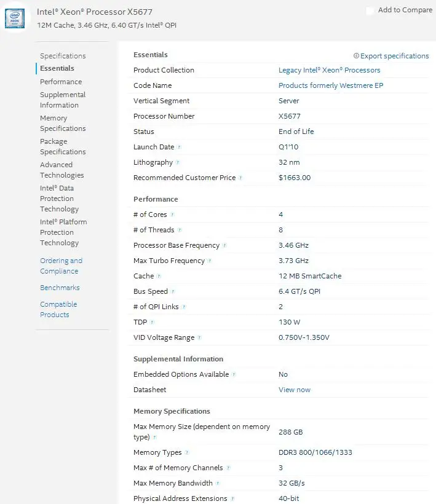The image size is (436, 504).
Task: Click the 288 GB max memory value
Action: point(291,432)
